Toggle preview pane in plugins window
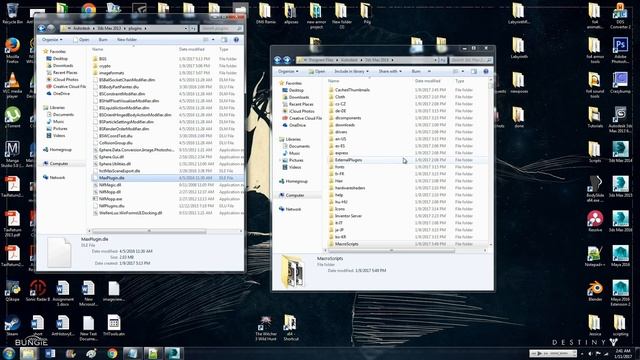Screen dimensions: 640x360 point(224,40)
